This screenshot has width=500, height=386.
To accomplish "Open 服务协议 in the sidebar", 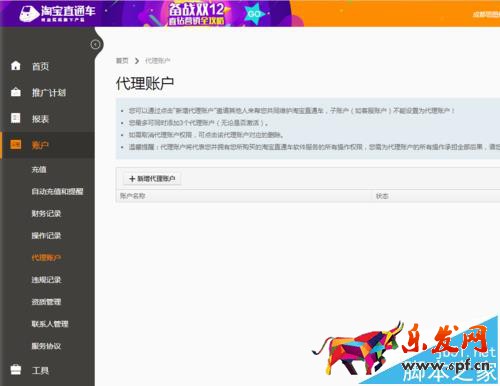I will pyautogui.click(x=46, y=346).
